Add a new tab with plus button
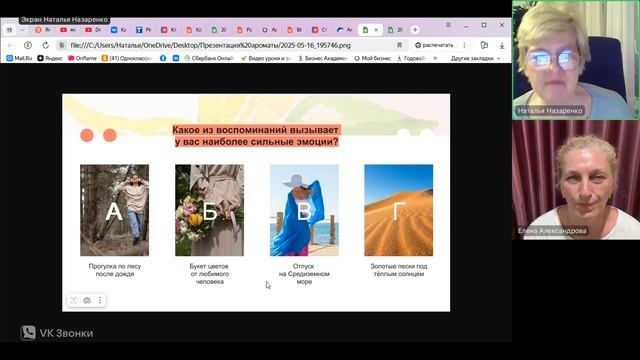The height and width of the screenshot is (360, 640). 415,30
